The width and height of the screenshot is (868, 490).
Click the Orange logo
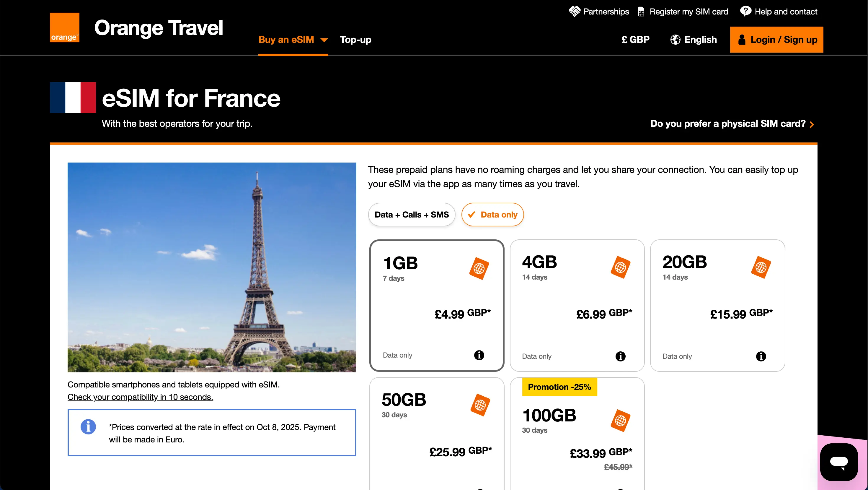[x=64, y=27]
